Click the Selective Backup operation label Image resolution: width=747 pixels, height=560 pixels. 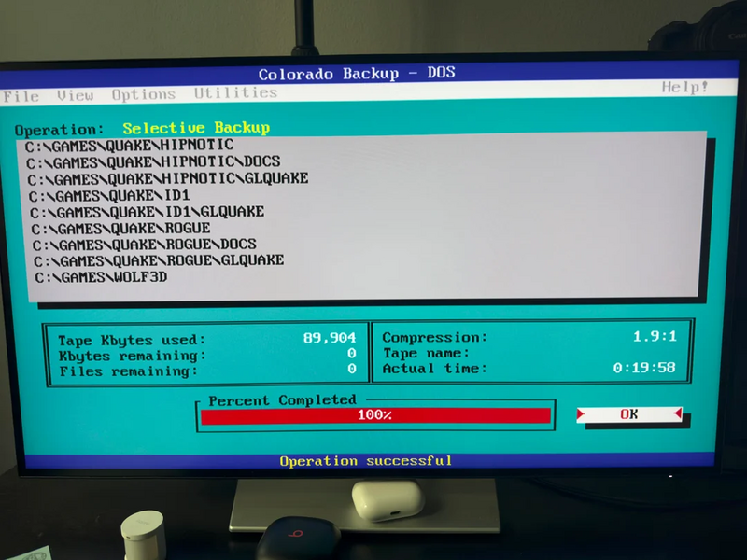pyautogui.click(x=196, y=128)
